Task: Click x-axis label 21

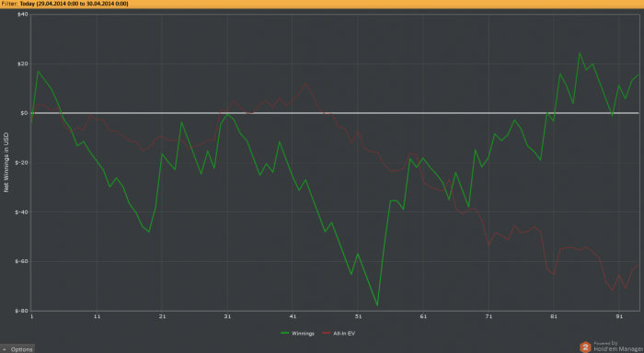Action: pyautogui.click(x=162, y=316)
